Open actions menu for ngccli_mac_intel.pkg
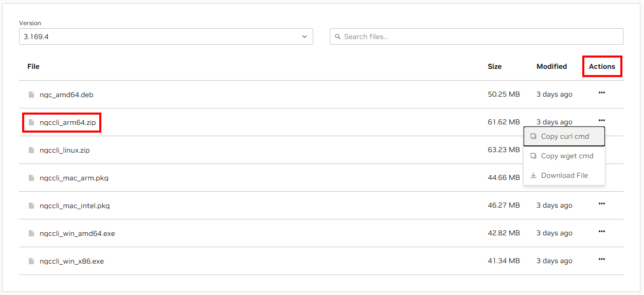 (601, 204)
